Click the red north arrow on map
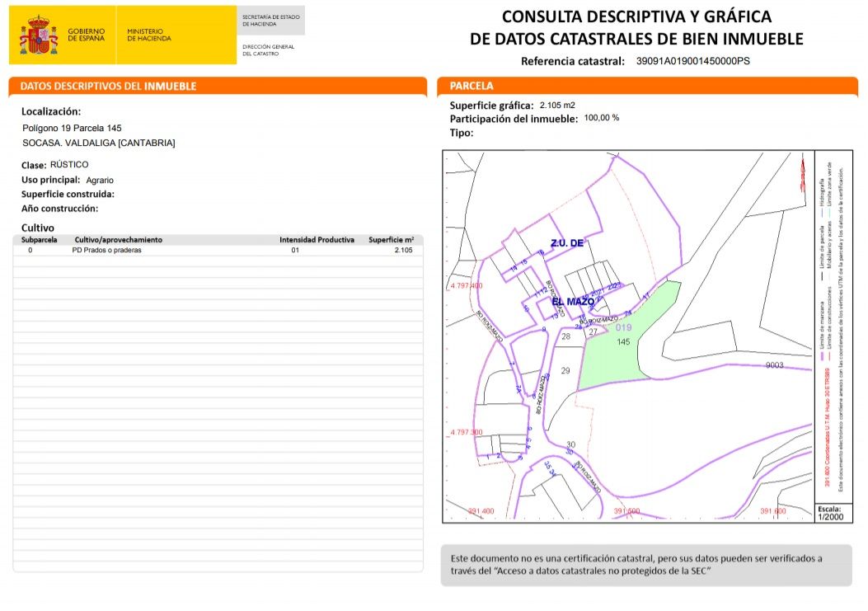 pyautogui.click(x=803, y=174)
